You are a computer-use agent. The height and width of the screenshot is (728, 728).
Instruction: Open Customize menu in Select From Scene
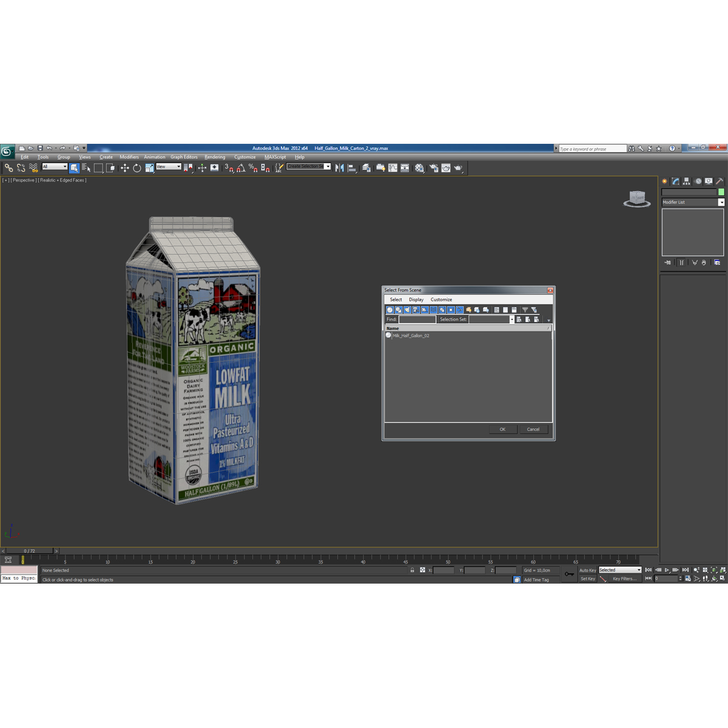coord(441,300)
